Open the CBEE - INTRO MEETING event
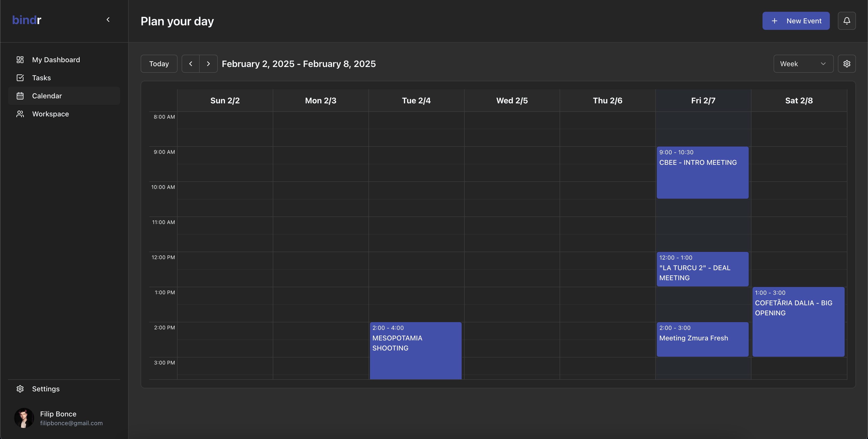The width and height of the screenshot is (868, 439). coord(702,172)
